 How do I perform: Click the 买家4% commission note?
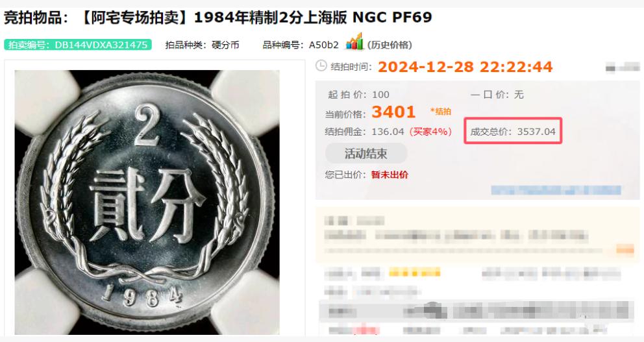pos(430,131)
